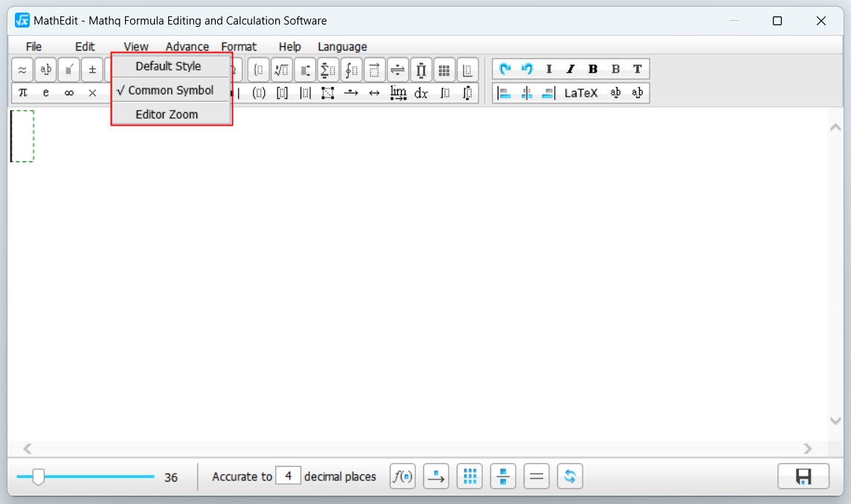Click the approximately-equal symbol toolbar button
This screenshot has height=504, width=851.
(x=22, y=69)
